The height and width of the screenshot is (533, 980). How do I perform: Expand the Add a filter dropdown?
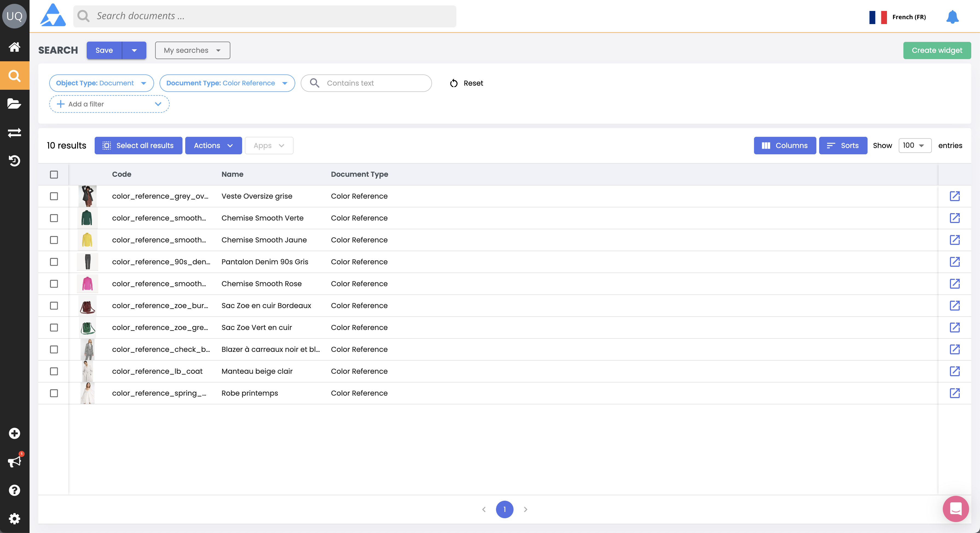click(109, 104)
